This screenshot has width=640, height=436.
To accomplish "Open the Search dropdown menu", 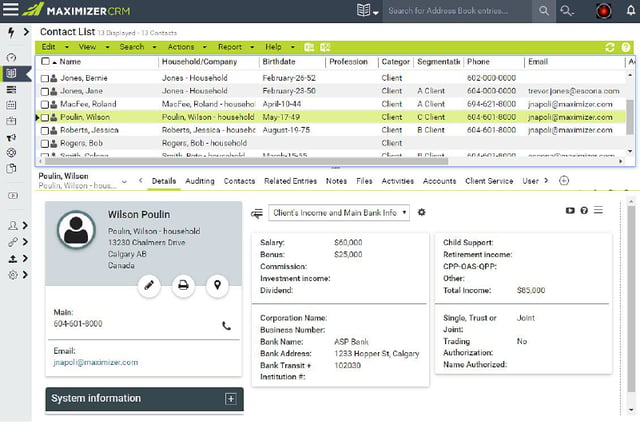I will click(x=138, y=47).
